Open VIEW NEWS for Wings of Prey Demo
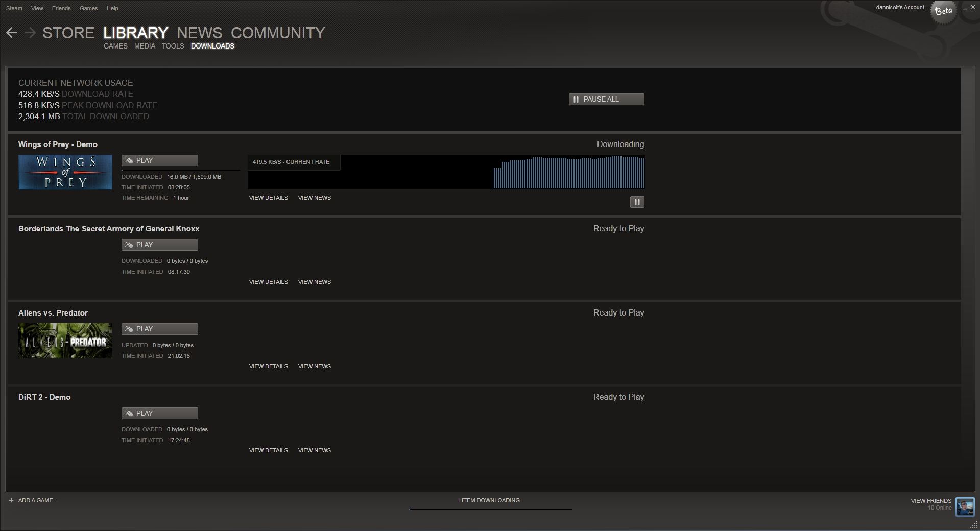Screen dimensions: 980x531 (314, 198)
